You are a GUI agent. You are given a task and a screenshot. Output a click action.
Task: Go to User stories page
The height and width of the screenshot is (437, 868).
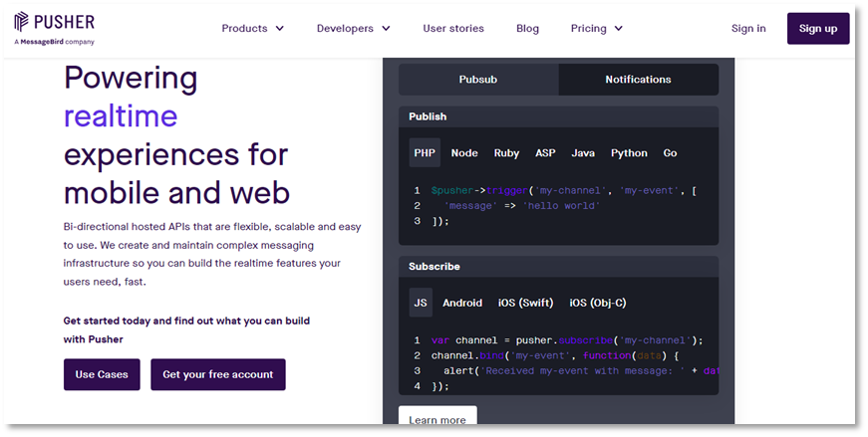tap(453, 28)
